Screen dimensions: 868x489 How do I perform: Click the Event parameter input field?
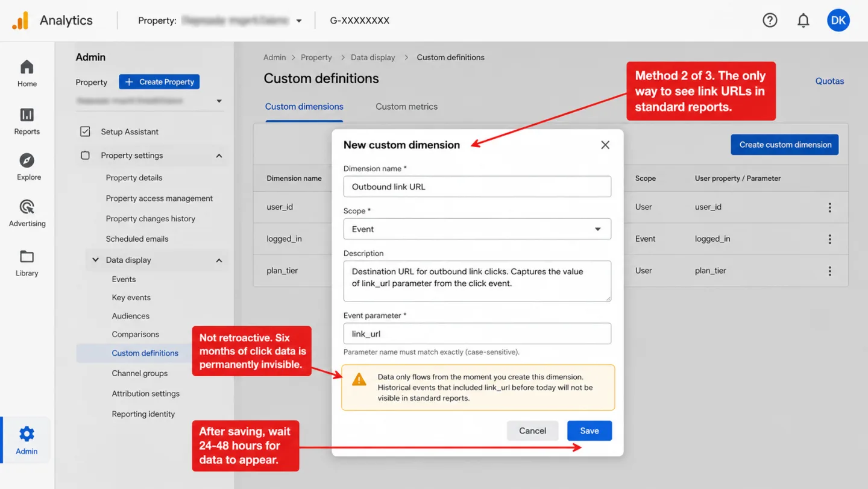(477, 334)
